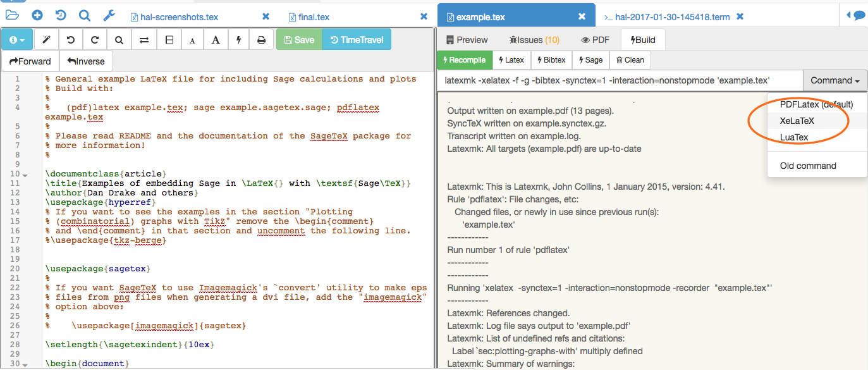The image size is (868, 370).
Task: Click the find and replace arrows icon
Action: click(144, 40)
